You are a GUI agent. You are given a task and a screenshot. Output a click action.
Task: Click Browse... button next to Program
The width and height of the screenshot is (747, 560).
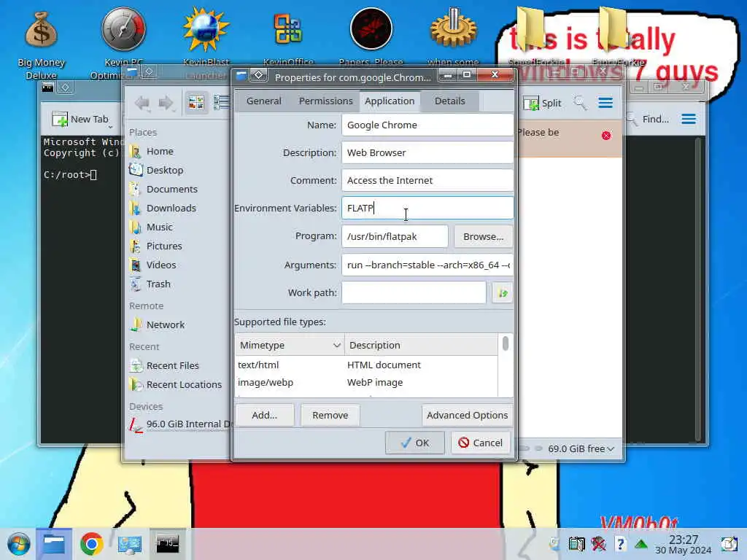click(483, 236)
